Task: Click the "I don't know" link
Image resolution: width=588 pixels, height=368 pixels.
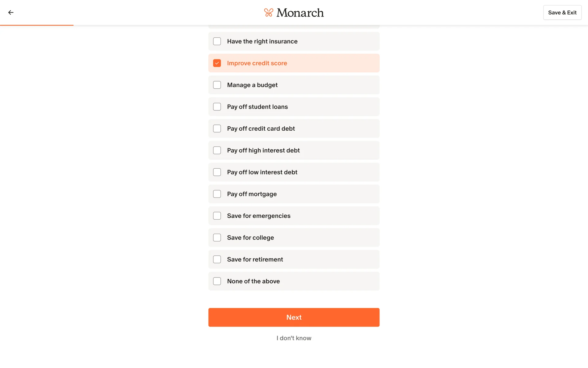Action: pos(294,338)
